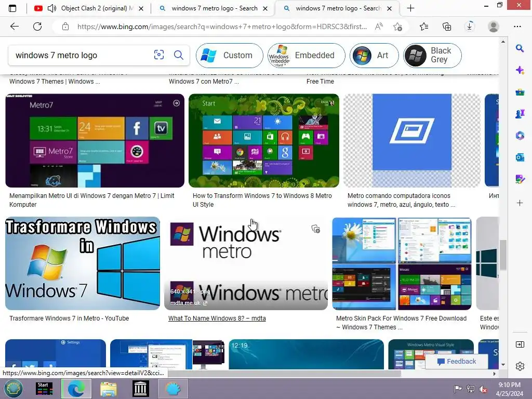Filter results by Embedded chip
The width and height of the screenshot is (532, 399).
[307, 55]
